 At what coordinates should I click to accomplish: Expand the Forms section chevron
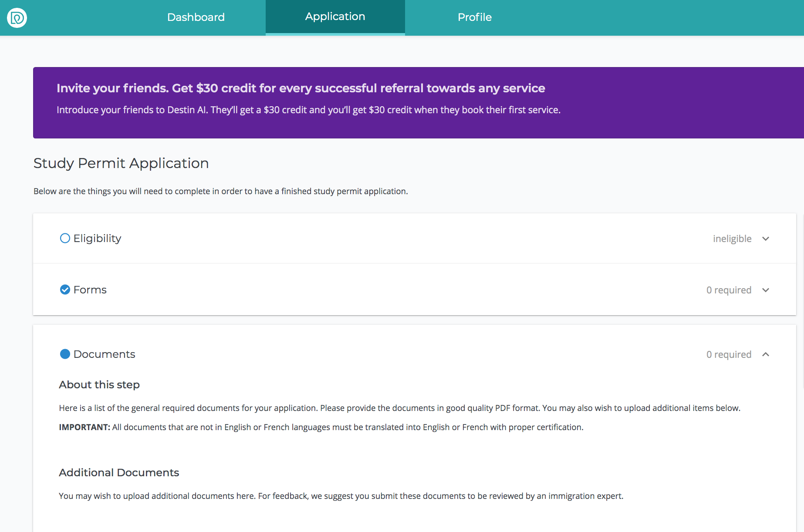pos(766,290)
